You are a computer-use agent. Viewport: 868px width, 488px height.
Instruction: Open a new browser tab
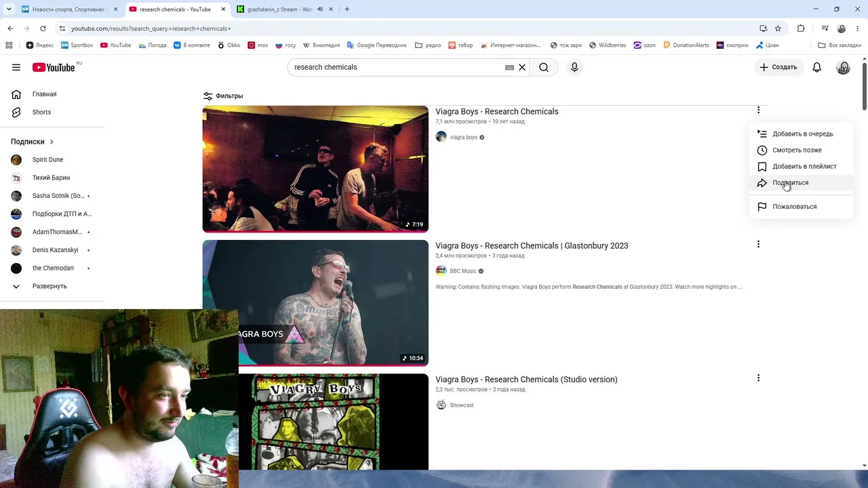tap(347, 9)
